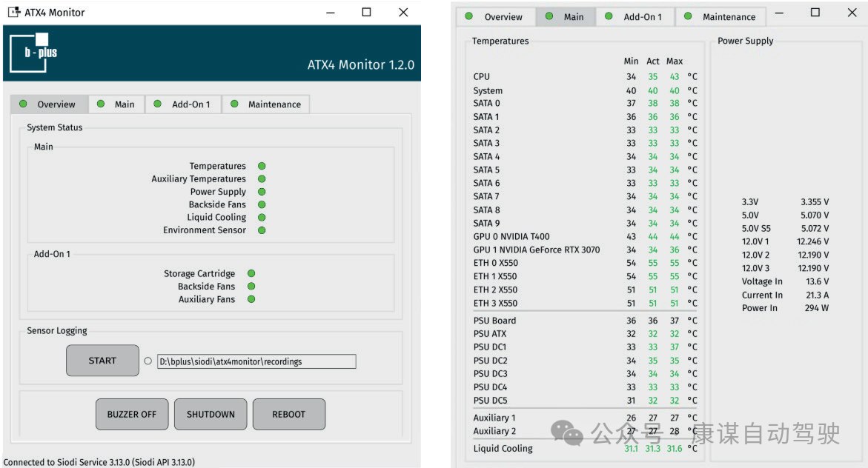This screenshot has width=868, height=468.
Task: Click the Current In value 21.3 A
Action: [x=817, y=295]
